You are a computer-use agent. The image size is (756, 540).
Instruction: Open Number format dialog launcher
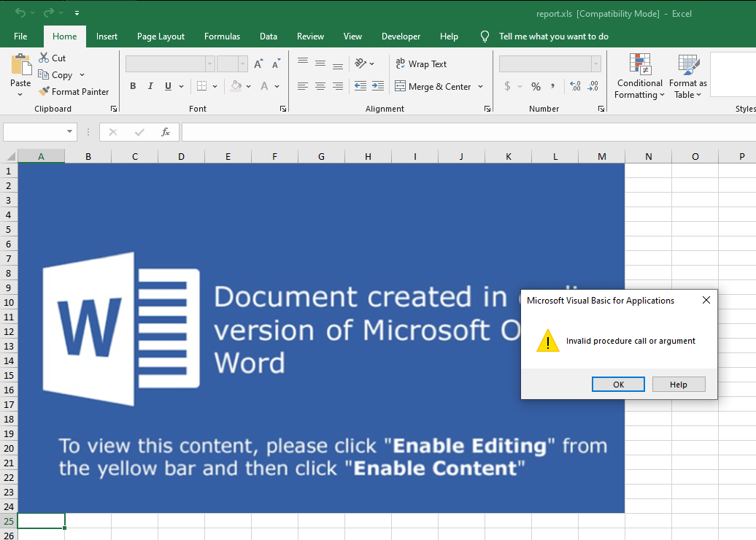(x=601, y=109)
